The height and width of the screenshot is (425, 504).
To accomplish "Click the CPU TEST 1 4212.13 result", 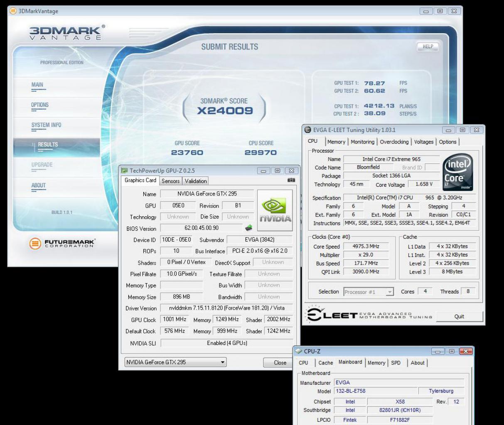I will point(379,106).
